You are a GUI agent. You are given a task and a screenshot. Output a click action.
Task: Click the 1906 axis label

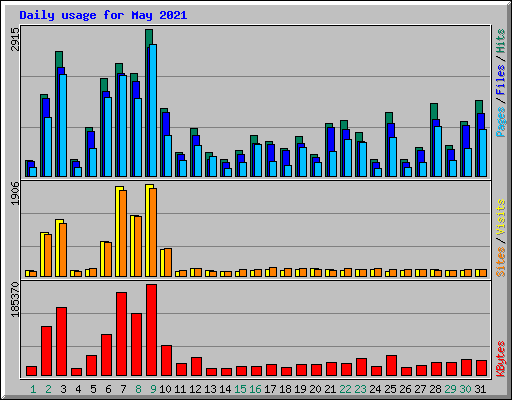pos(15,194)
